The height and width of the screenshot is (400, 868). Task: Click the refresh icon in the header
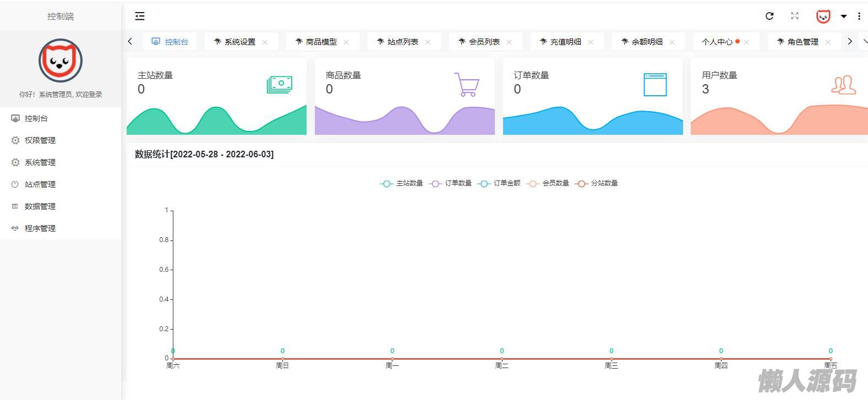(769, 17)
